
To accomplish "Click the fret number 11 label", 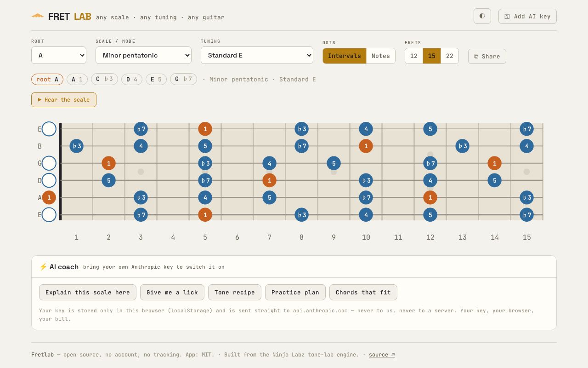I will point(398,237).
